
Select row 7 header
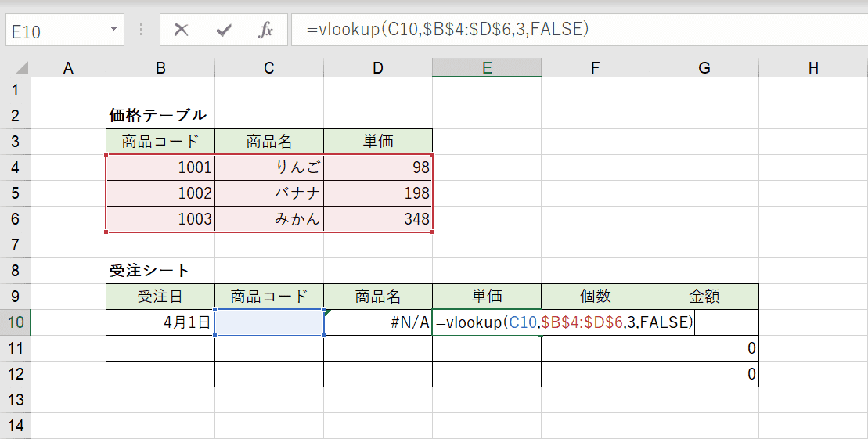coord(16,245)
